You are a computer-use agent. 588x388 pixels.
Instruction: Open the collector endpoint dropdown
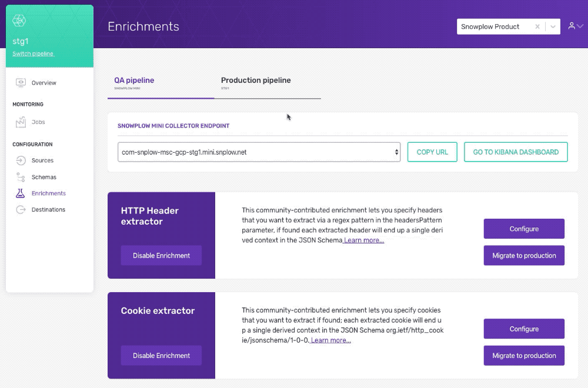(259, 152)
